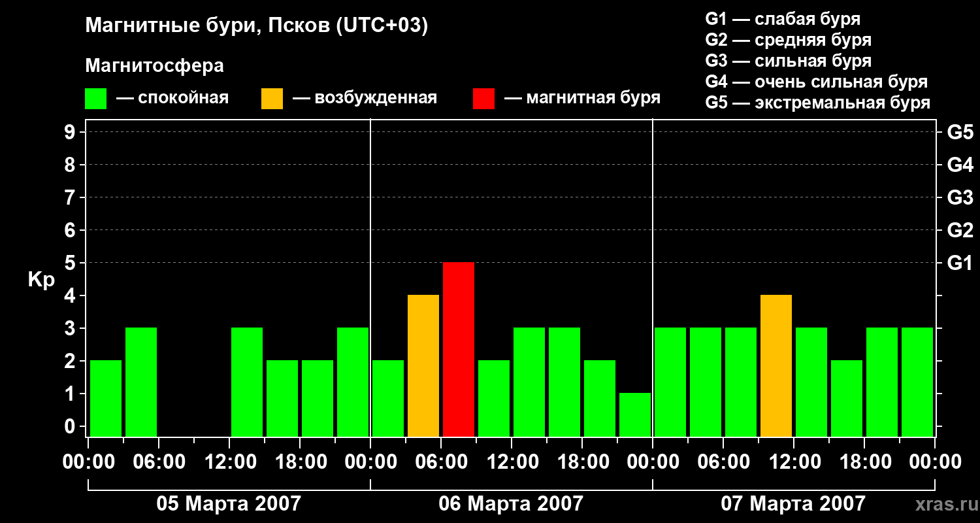Click the red 'магнитная буря' legend swatch

483,99
